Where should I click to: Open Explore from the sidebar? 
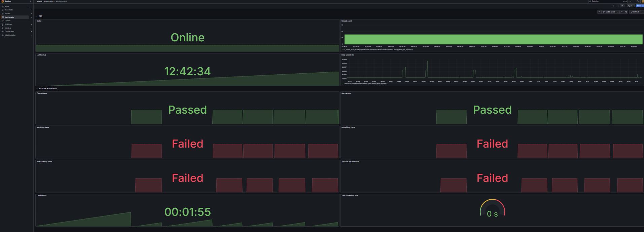click(x=7, y=21)
